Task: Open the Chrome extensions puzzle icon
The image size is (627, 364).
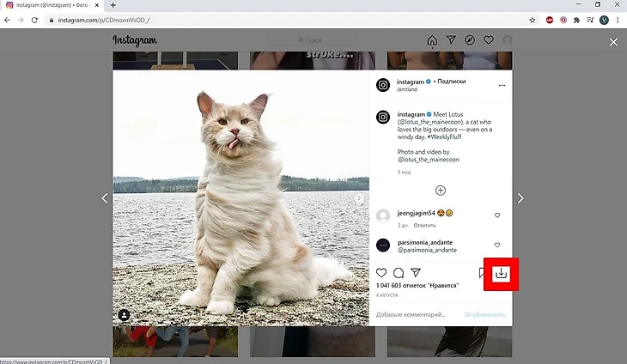Action: (576, 20)
